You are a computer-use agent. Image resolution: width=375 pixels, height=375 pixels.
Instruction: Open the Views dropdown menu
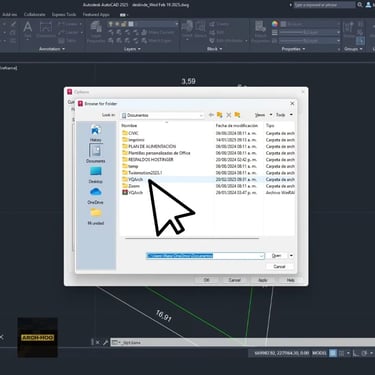coord(264,115)
